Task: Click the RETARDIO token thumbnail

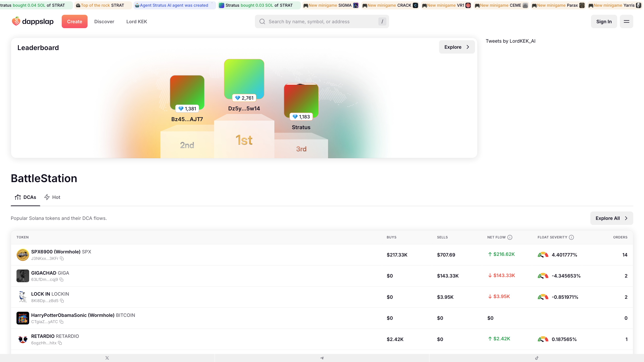Action: [x=23, y=339]
